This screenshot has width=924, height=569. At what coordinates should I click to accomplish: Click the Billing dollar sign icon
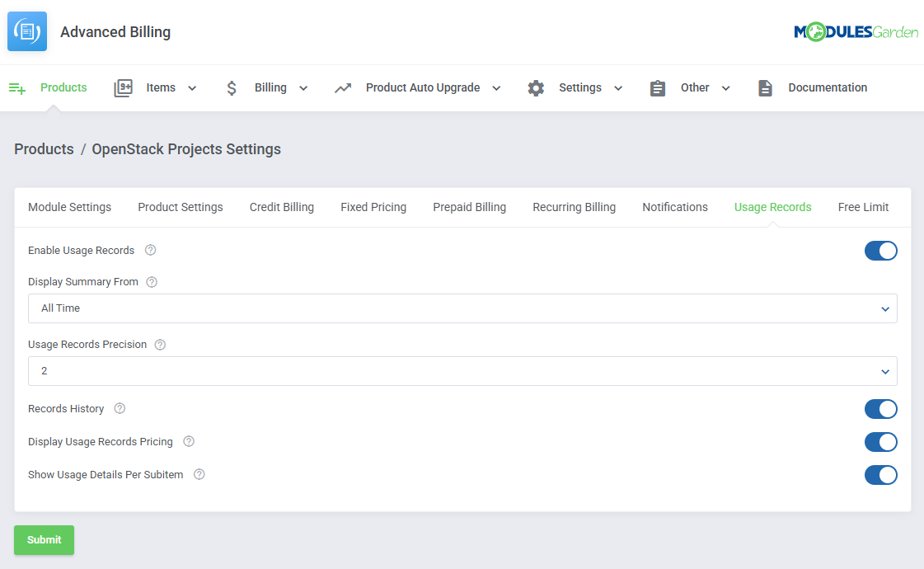[x=232, y=88]
